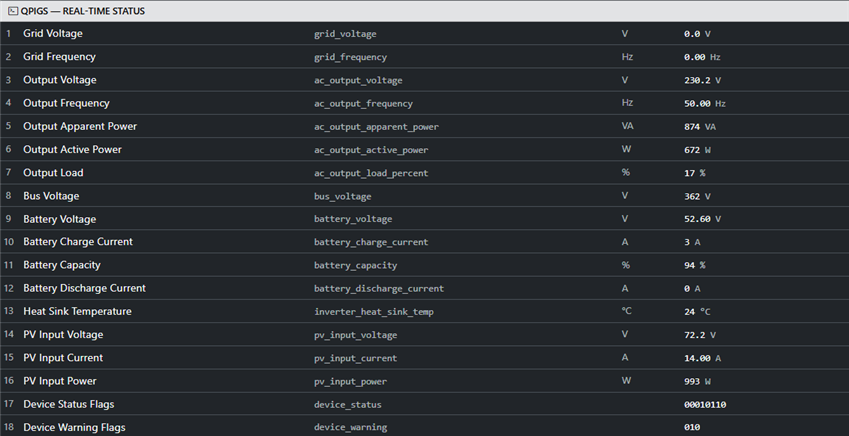The width and height of the screenshot is (849, 436).
Task: Click the '230.2 V' output voltage value
Action: 702,80
